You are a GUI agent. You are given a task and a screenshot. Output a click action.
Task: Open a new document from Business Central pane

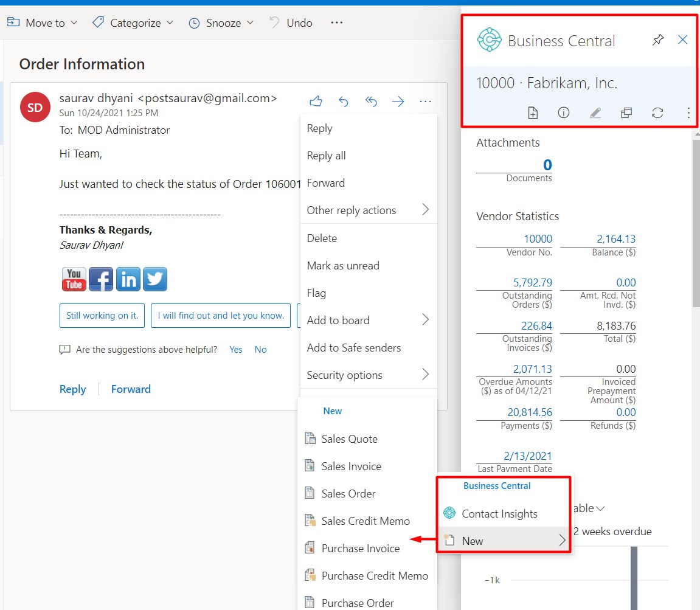tap(533, 113)
